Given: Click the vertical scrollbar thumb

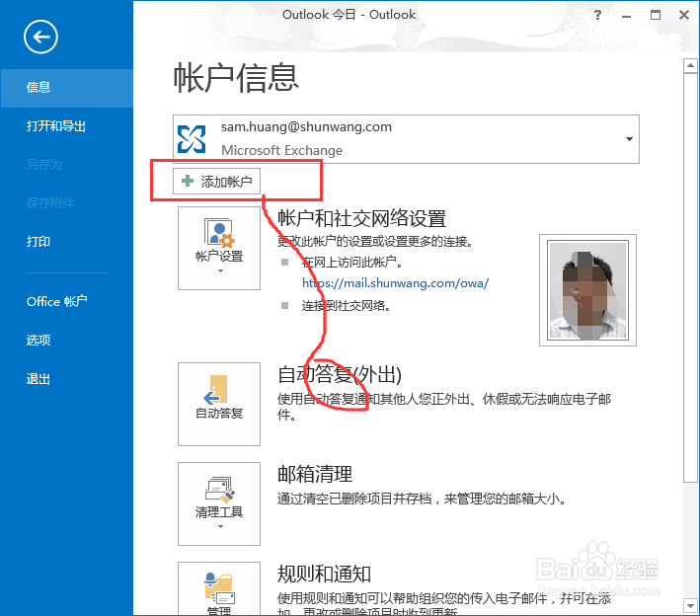Looking at the screenshot, I should point(691,277).
